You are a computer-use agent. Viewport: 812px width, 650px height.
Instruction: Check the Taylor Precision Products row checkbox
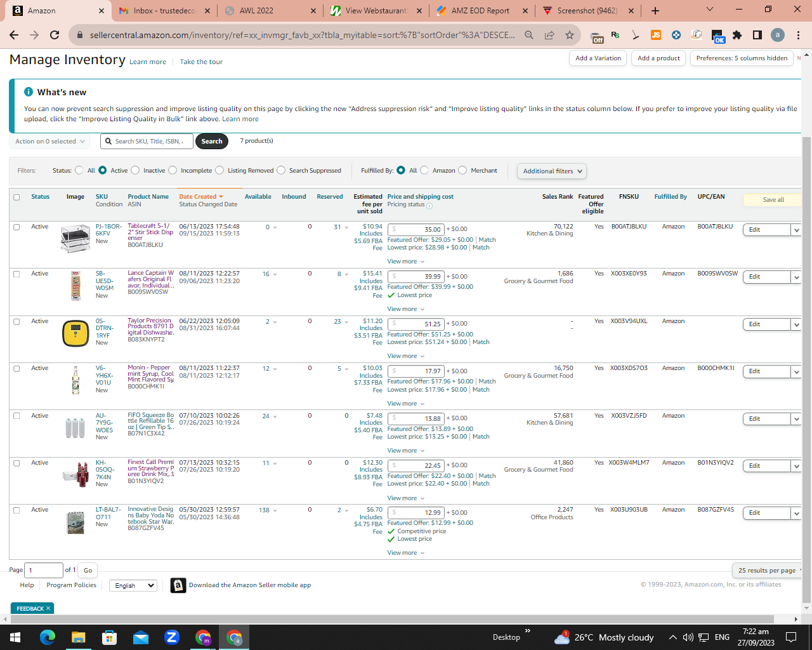point(16,322)
